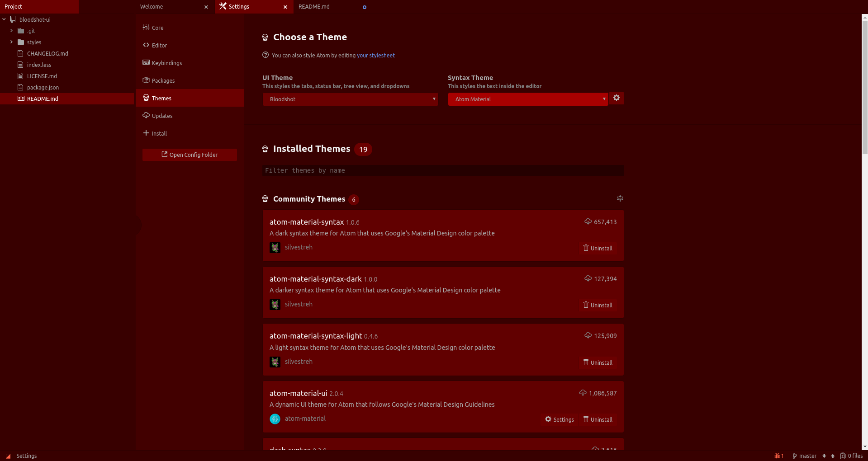Expand the styles folder
Viewport: 868px width, 461px height.
tap(11, 42)
